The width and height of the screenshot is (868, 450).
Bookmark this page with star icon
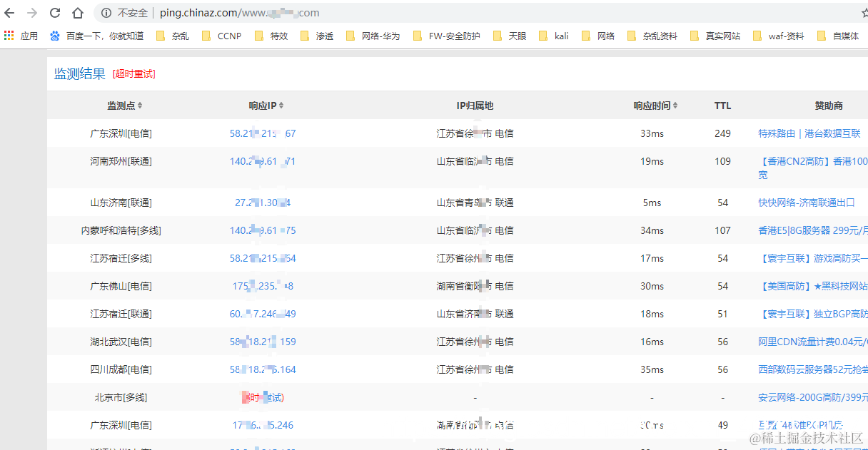864,13
